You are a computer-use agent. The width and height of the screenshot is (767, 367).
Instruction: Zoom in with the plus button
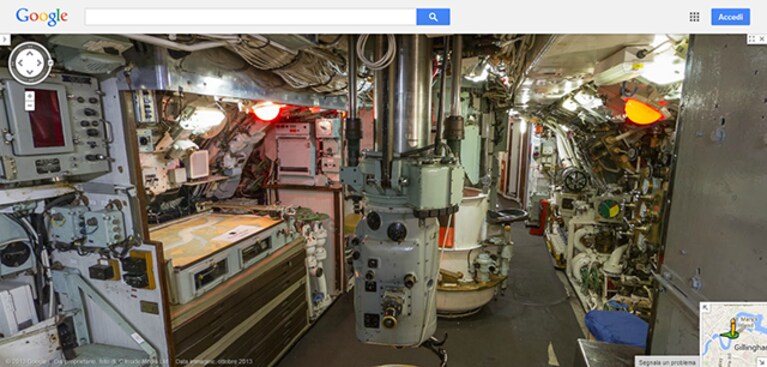pos(30,96)
